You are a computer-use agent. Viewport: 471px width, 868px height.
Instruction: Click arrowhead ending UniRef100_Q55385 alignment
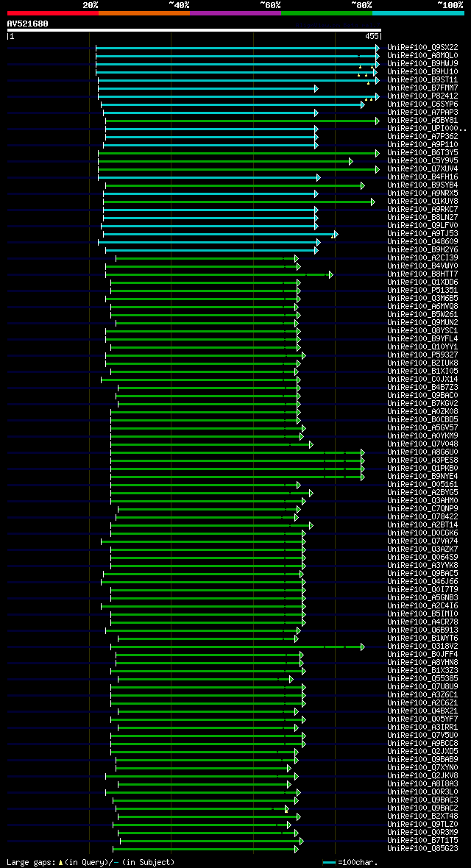pos(291,679)
